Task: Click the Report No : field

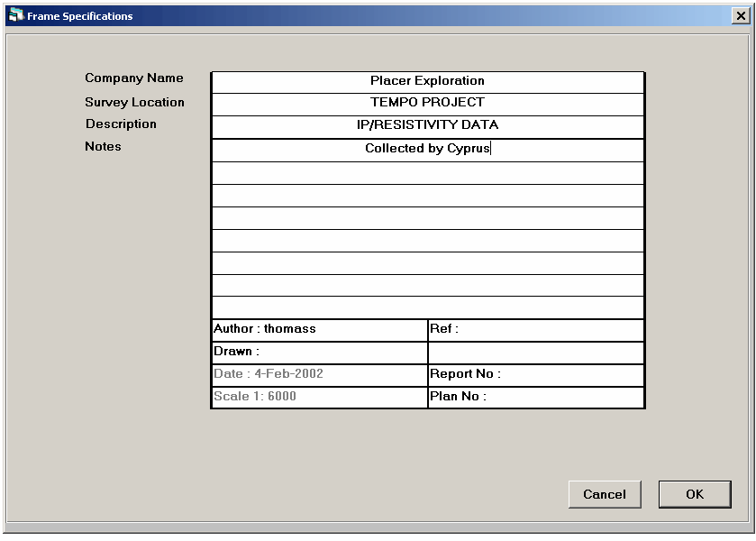Action: (536, 375)
